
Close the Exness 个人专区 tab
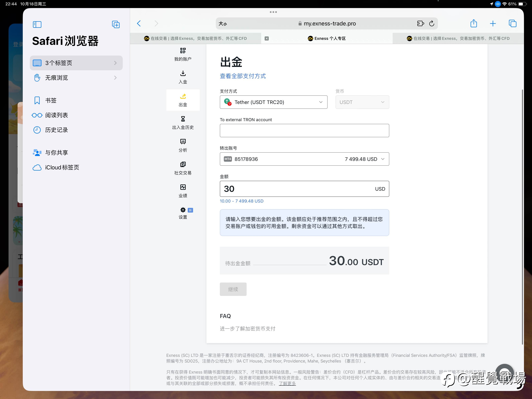click(267, 38)
